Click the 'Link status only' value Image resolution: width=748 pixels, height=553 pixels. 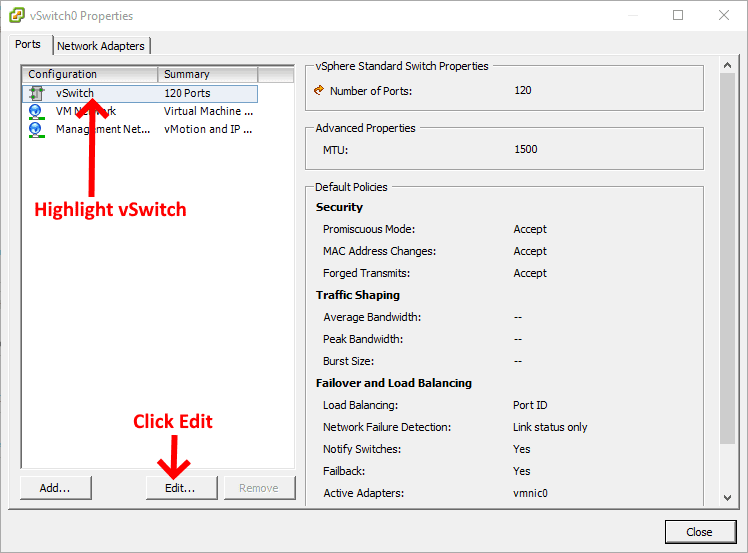click(x=550, y=427)
